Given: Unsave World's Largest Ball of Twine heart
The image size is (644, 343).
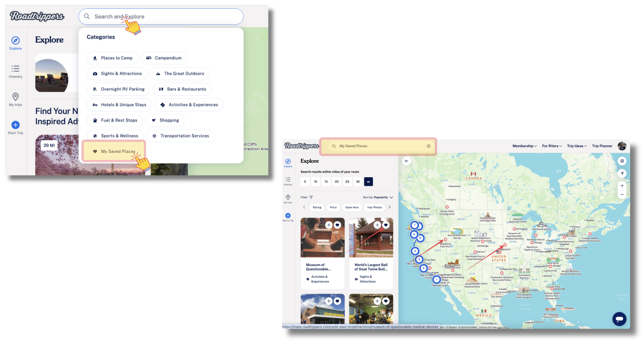Looking at the screenshot, I should click(x=386, y=225).
